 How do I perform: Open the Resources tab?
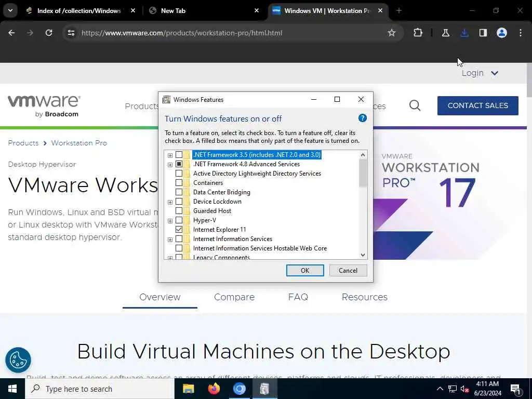[x=364, y=297]
